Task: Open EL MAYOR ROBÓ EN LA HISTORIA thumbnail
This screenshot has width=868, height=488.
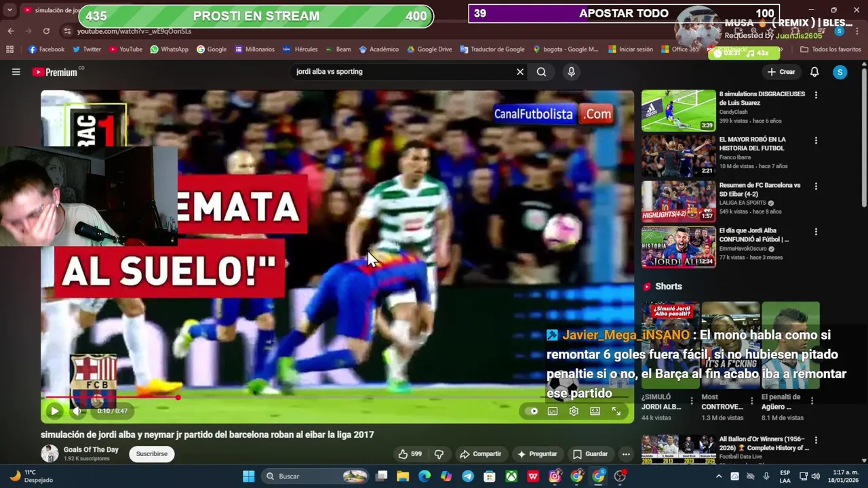Action: coord(679,156)
